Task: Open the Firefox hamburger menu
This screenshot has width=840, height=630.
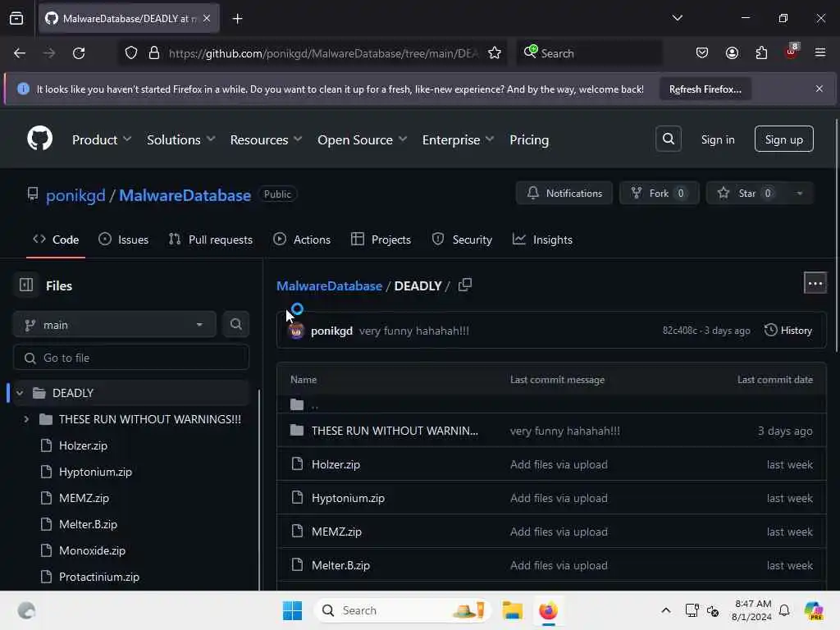Action: 820,52
